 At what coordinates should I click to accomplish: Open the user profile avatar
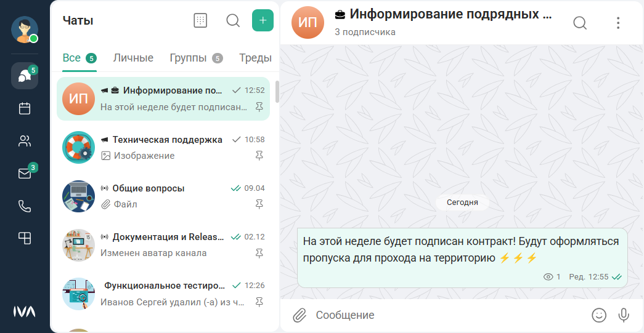point(24,30)
